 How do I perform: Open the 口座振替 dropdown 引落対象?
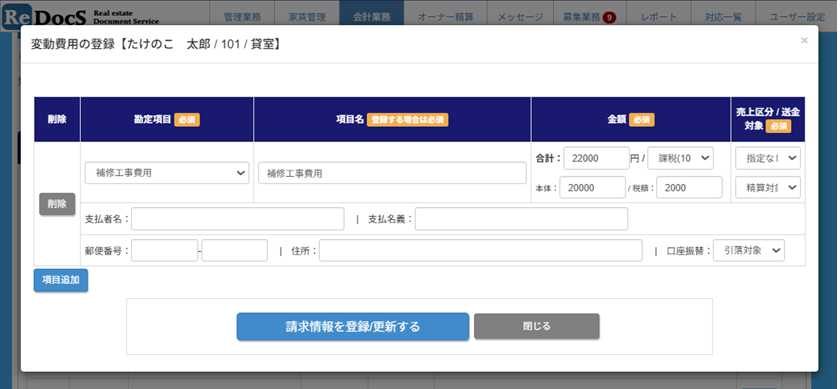tap(749, 250)
